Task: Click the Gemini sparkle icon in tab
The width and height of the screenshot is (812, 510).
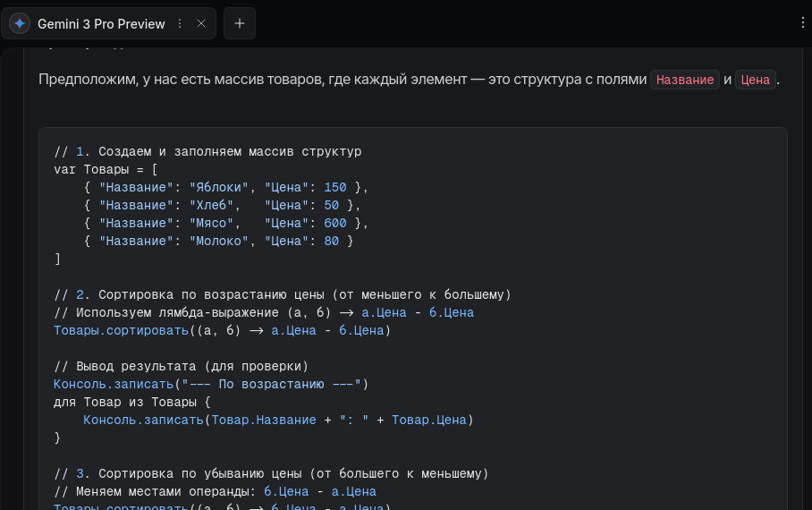Action: point(20,24)
